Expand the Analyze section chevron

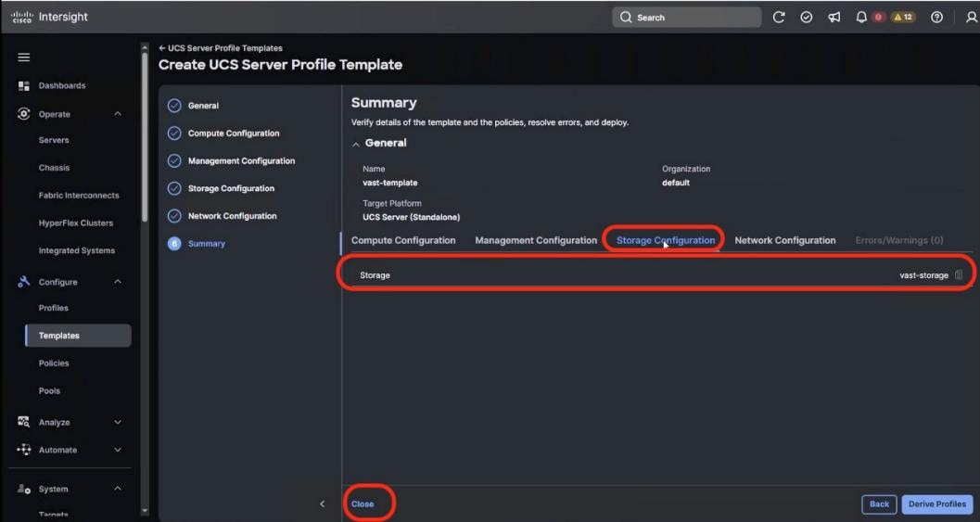click(118, 422)
